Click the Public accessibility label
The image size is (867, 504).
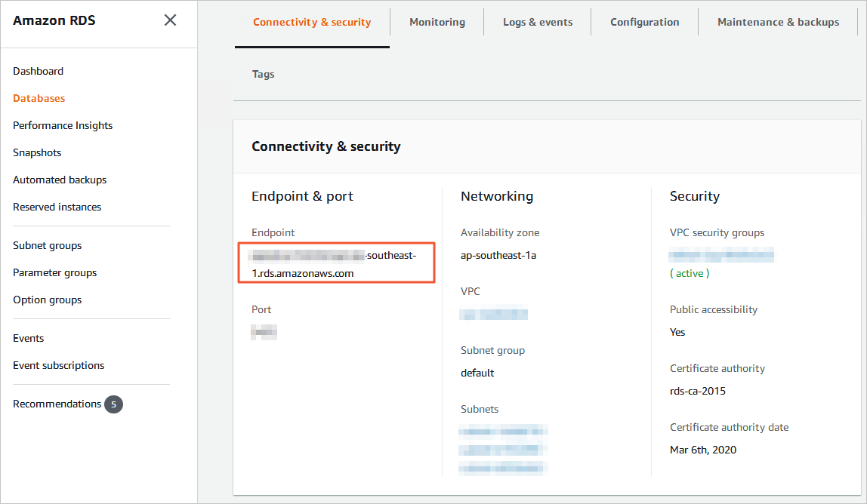click(x=713, y=309)
